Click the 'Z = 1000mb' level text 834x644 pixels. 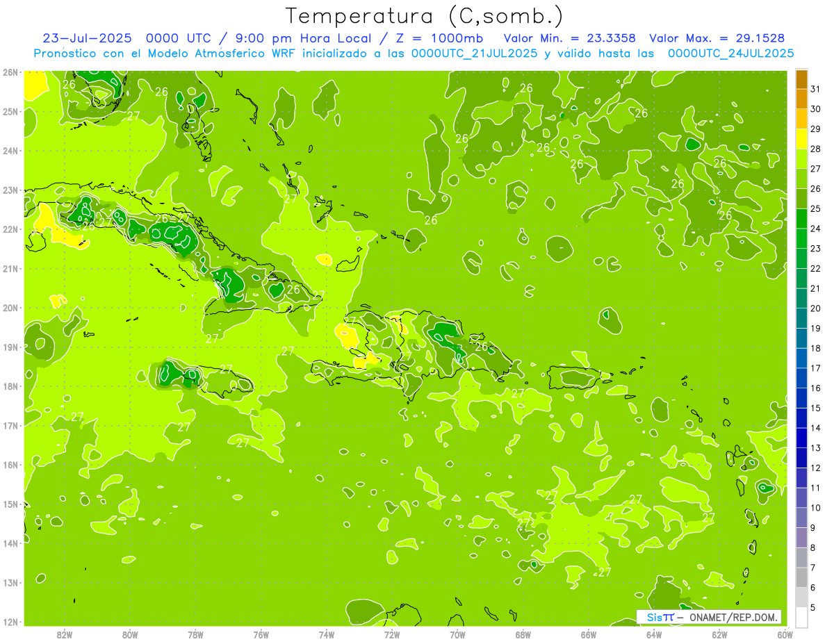pos(439,38)
